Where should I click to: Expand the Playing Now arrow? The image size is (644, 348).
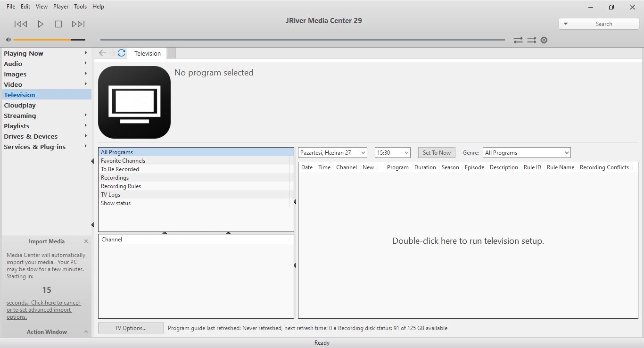click(86, 53)
